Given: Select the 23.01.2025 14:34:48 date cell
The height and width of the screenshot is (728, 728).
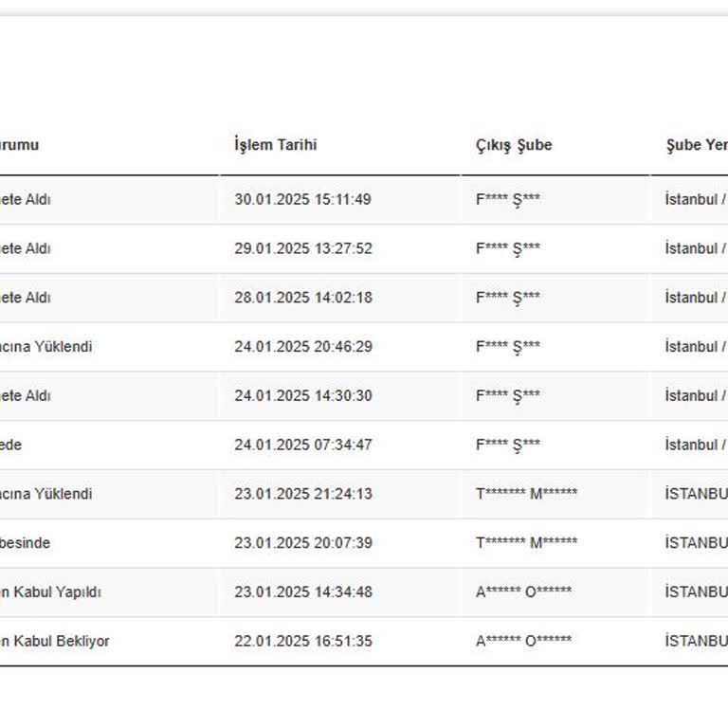Looking at the screenshot, I should pyautogui.click(x=302, y=592).
